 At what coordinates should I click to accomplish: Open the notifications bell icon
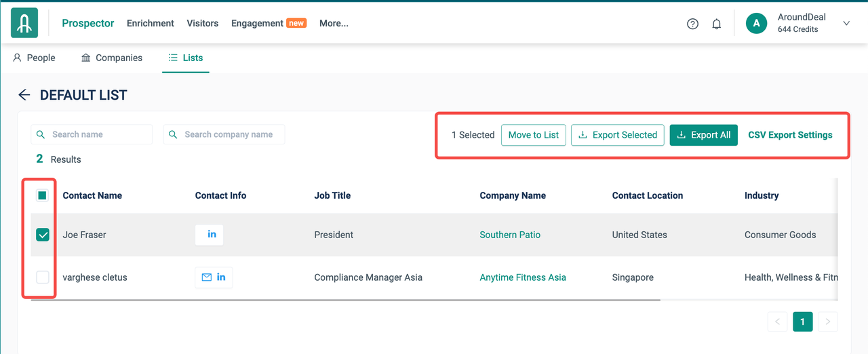click(716, 24)
